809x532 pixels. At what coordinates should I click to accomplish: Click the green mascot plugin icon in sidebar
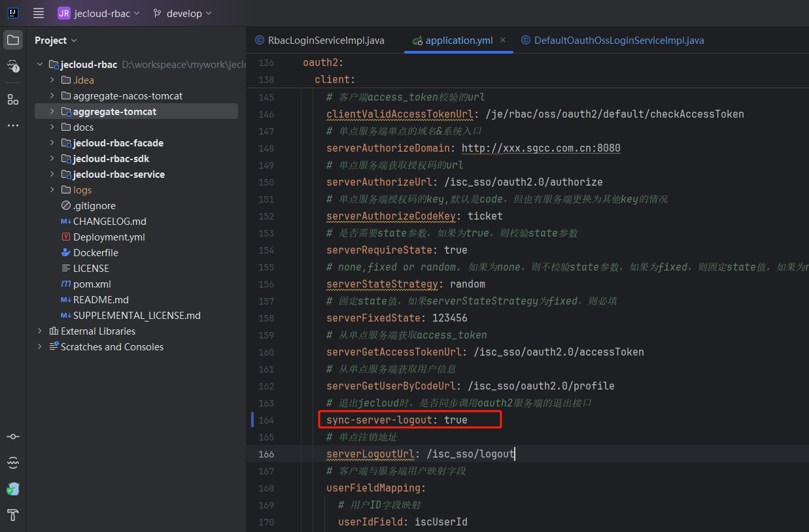pos(13,488)
